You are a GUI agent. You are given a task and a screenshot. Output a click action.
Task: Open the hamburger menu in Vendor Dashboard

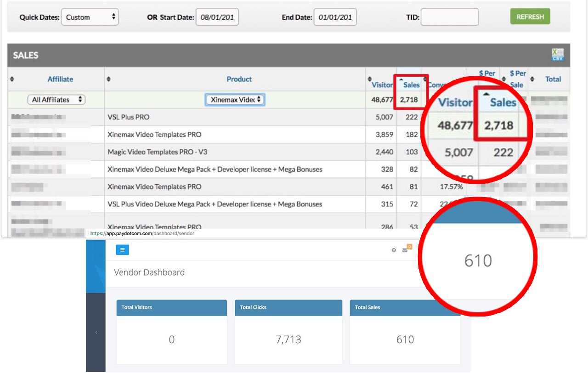click(x=122, y=250)
